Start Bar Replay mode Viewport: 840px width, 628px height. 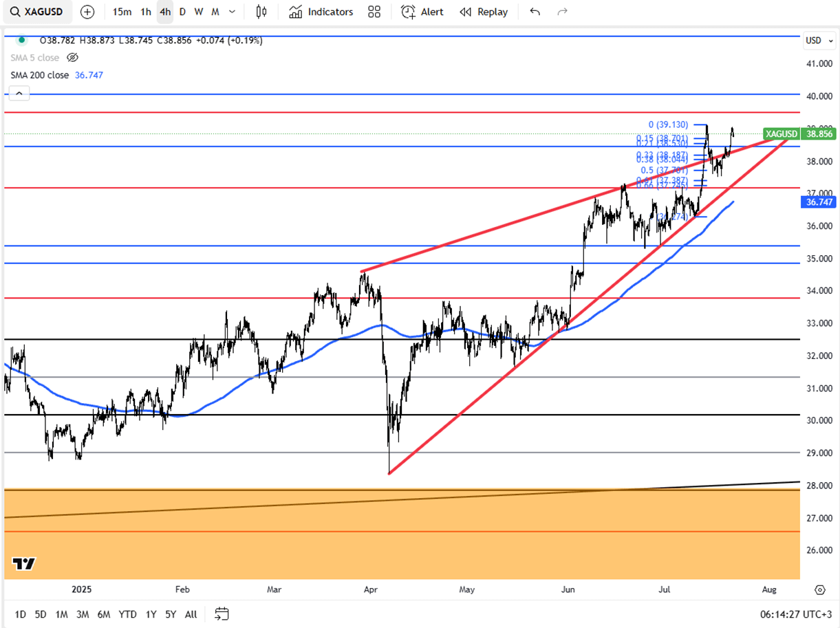point(484,12)
